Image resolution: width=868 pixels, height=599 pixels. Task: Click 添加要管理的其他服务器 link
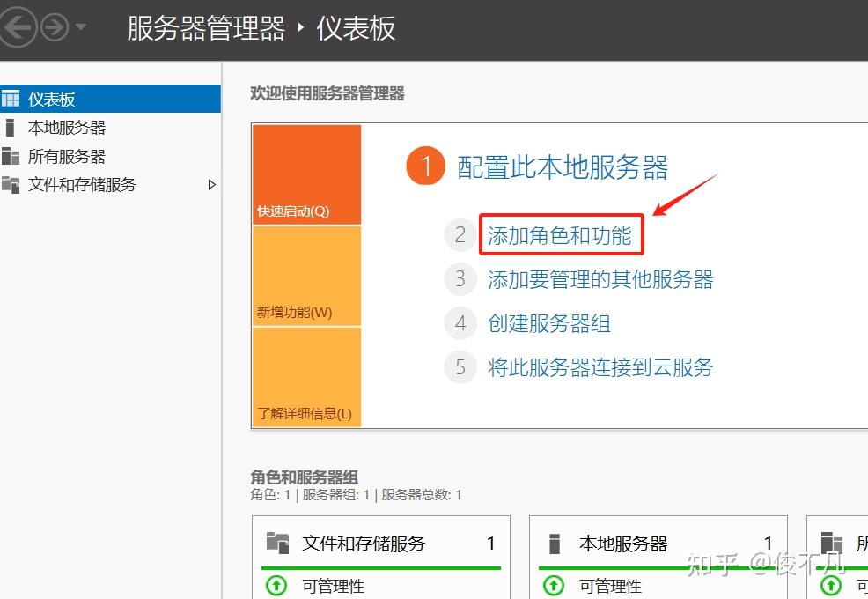coord(600,279)
